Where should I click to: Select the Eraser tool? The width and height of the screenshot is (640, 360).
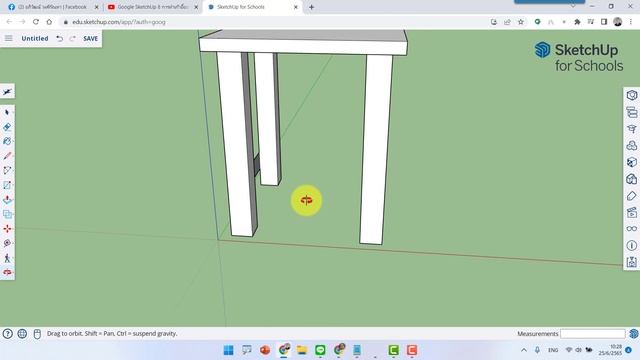[7, 127]
